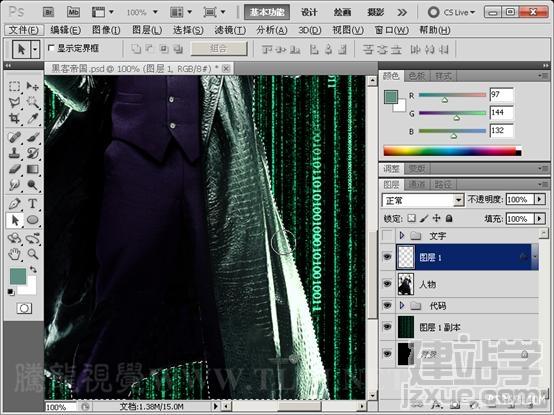Screen dimensions: 554x415
Task: Select the Clone Stamp tool
Action: click(14, 153)
